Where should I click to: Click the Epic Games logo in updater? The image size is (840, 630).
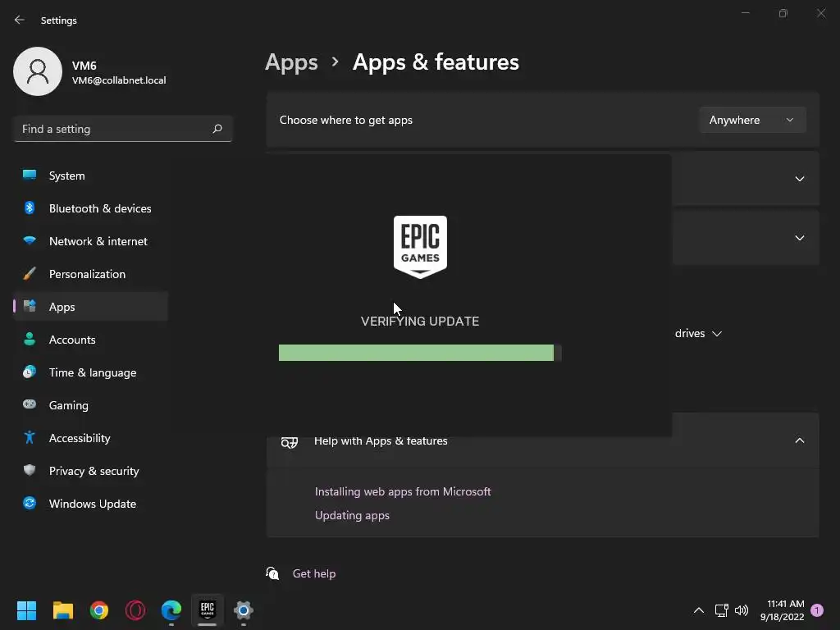click(x=420, y=247)
